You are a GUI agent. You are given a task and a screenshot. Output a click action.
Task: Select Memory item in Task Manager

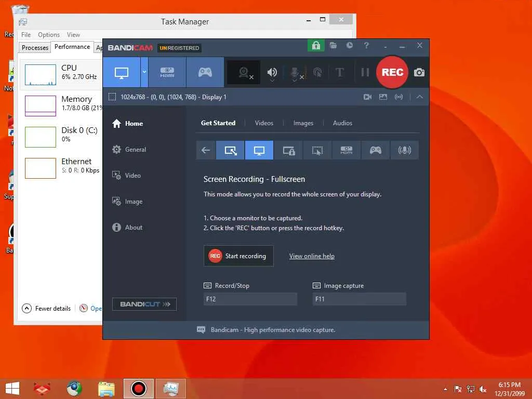[x=61, y=105]
